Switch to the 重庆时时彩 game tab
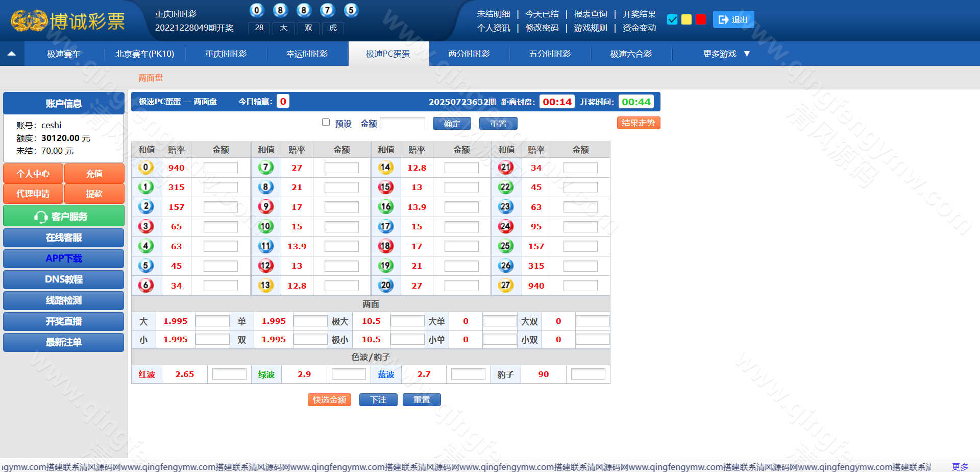Image resolution: width=980 pixels, height=472 pixels. (x=226, y=54)
